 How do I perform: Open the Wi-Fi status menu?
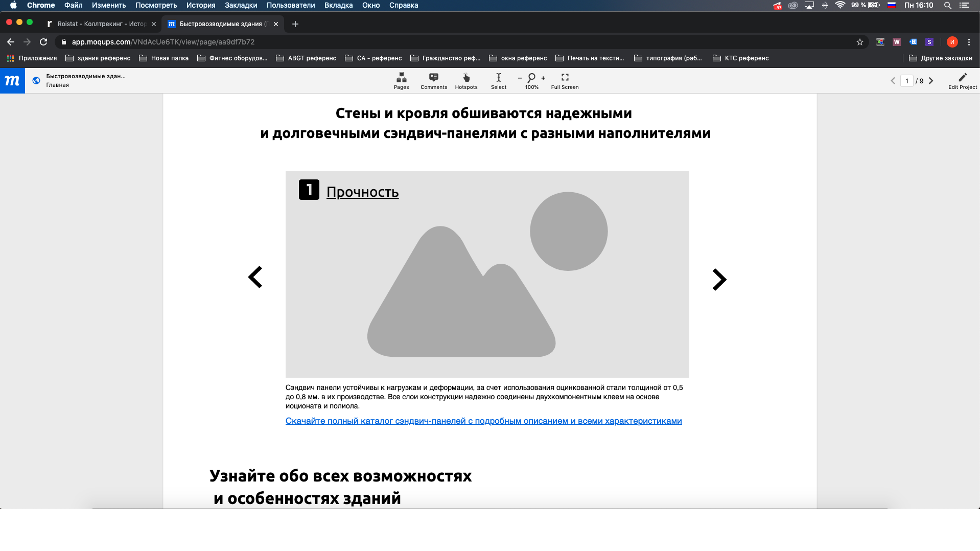pyautogui.click(x=840, y=5)
